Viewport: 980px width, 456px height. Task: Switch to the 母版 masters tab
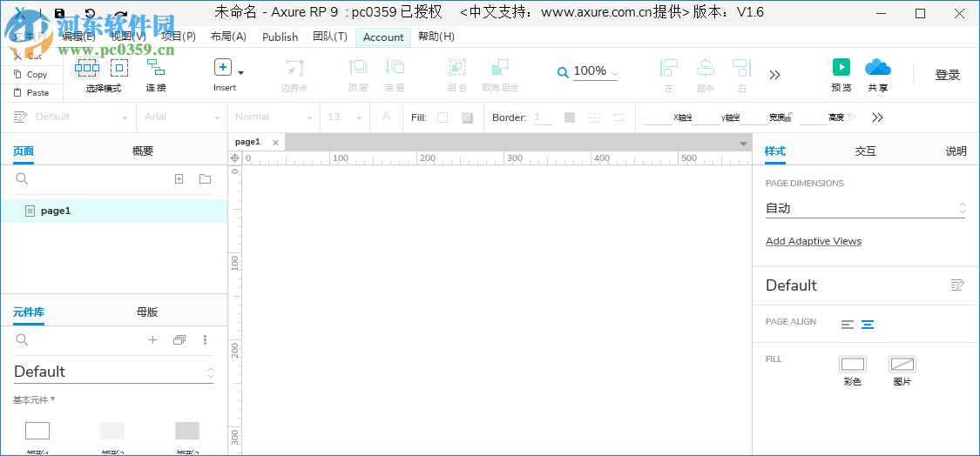click(x=147, y=312)
